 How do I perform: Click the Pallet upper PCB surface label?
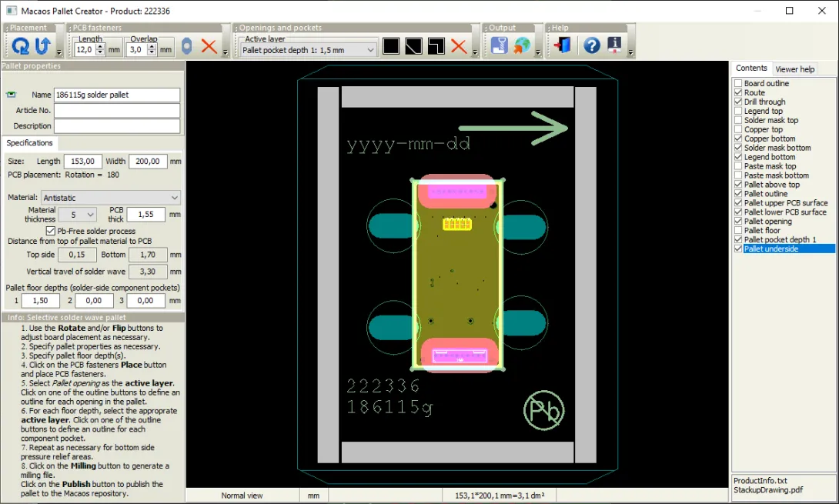click(x=785, y=203)
